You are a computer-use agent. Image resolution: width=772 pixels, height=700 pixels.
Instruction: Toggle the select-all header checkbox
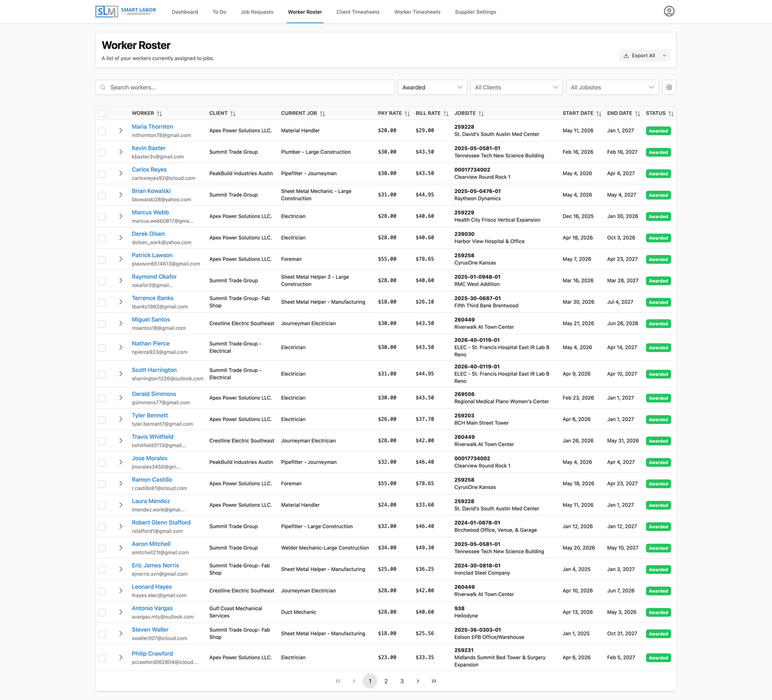click(102, 113)
